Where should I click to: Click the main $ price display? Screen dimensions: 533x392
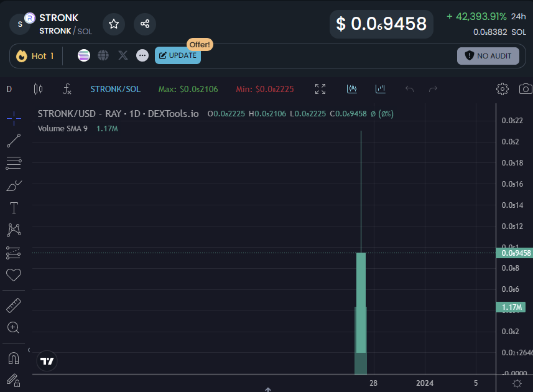click(381, 24)
